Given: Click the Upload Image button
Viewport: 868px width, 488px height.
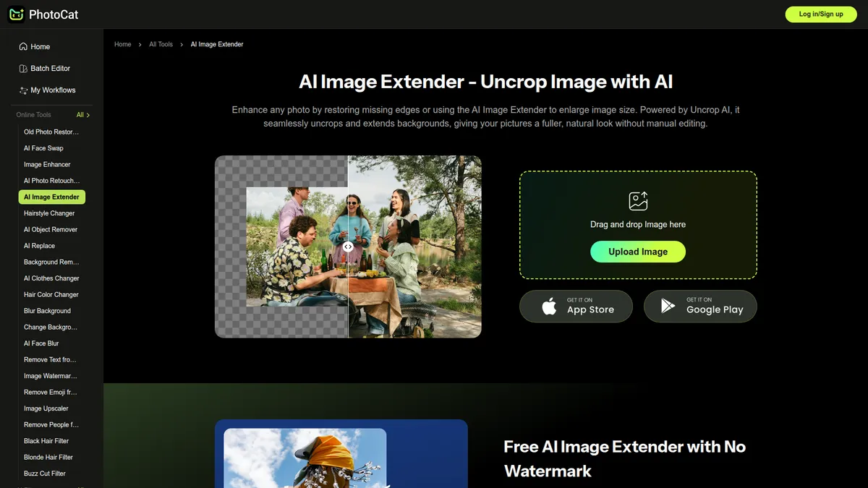Looking at the screenshot, I should [637, 252].
